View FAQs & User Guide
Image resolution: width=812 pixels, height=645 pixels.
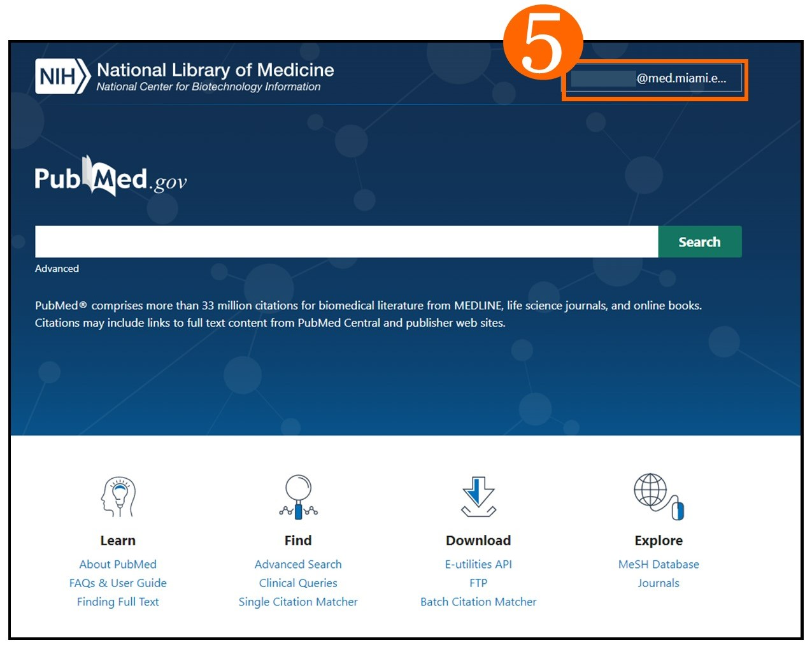pos(118,583)
